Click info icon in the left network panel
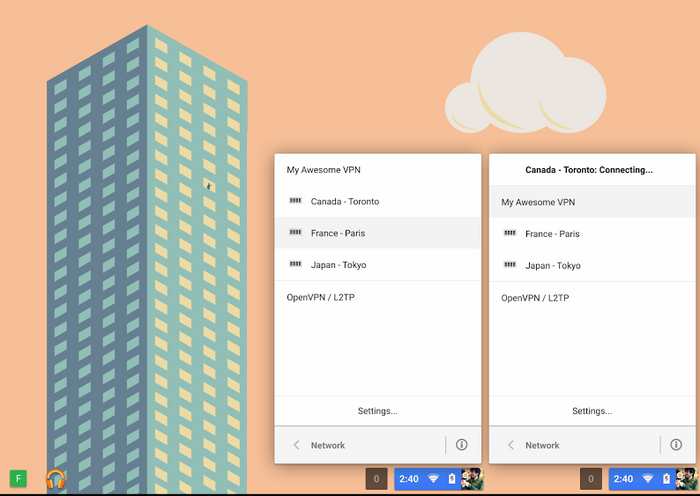Screen dimensions: 700x496 click(x=461, y=445)
